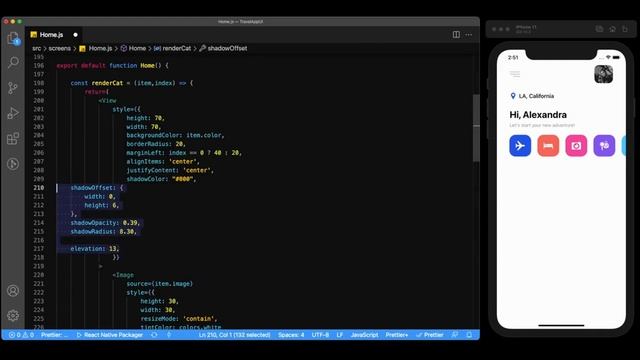
Task: Change indentation via Spaces: 4
Action: [291, 335]
